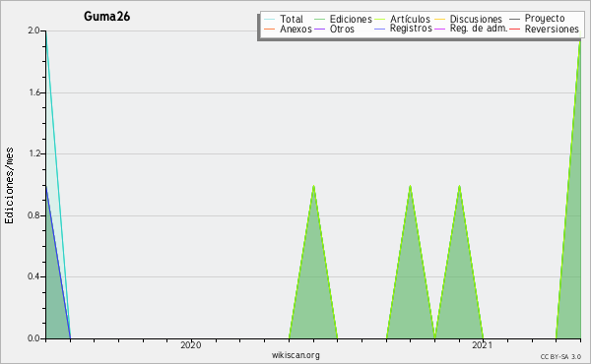The image size is (591, 364).
Task: Click the Registros legend label
Action: (x=411, y=29)
